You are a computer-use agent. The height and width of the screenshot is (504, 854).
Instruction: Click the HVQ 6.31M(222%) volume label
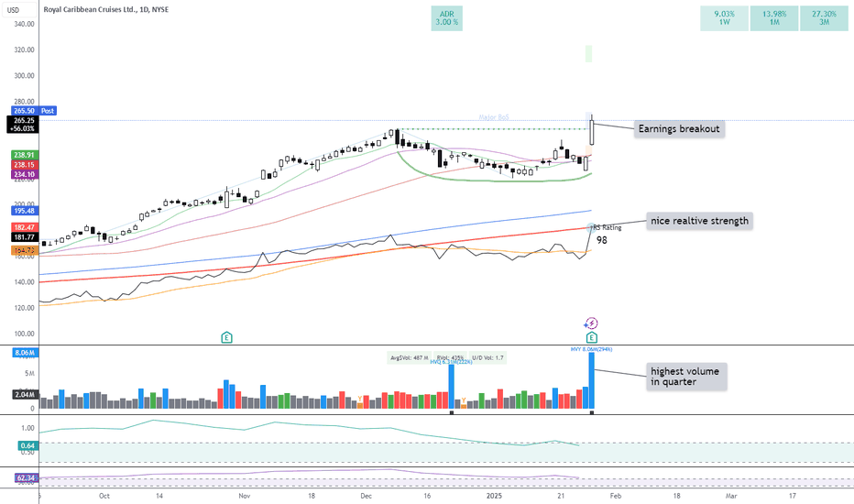click(451, 362)
